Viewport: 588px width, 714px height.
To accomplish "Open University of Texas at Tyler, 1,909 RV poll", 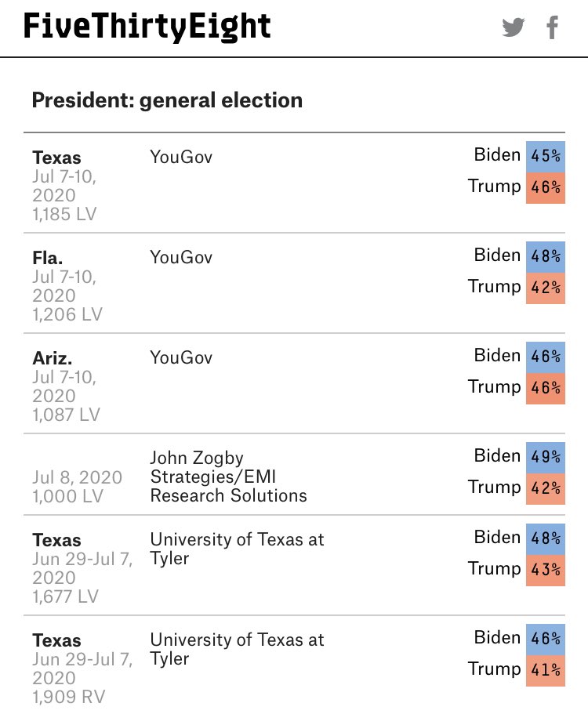I will point(237,649).
